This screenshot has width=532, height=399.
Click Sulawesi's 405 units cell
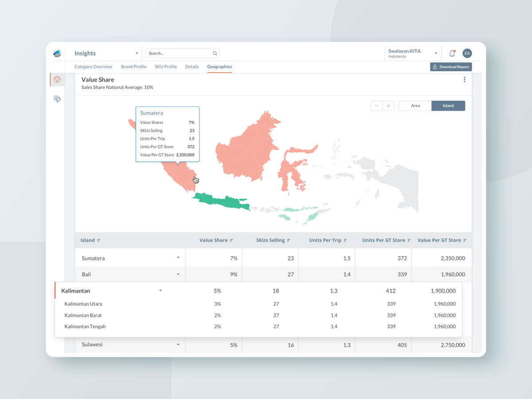pos(402,345)
